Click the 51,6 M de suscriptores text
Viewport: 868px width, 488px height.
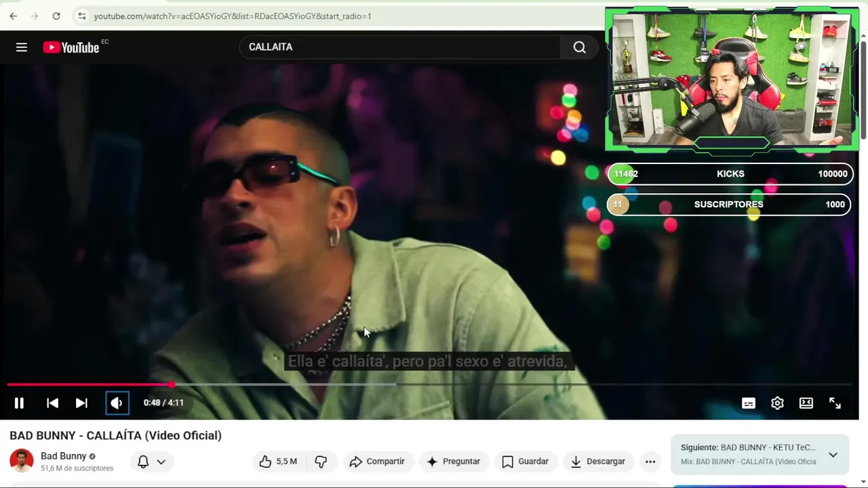point(77,468)
